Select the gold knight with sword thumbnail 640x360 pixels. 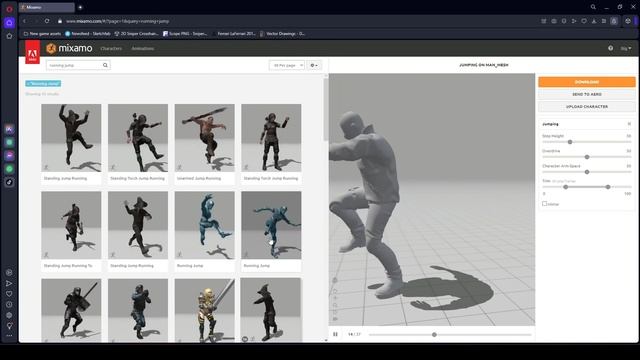[x=204, y=310]
